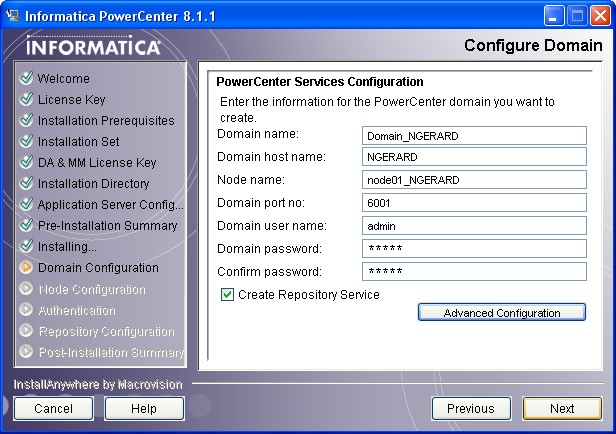Image resolution: width=616 pixels, height=434 pixels.
Task: Click the Installation Set checkmark icon
Action: (x=26, y=141)
